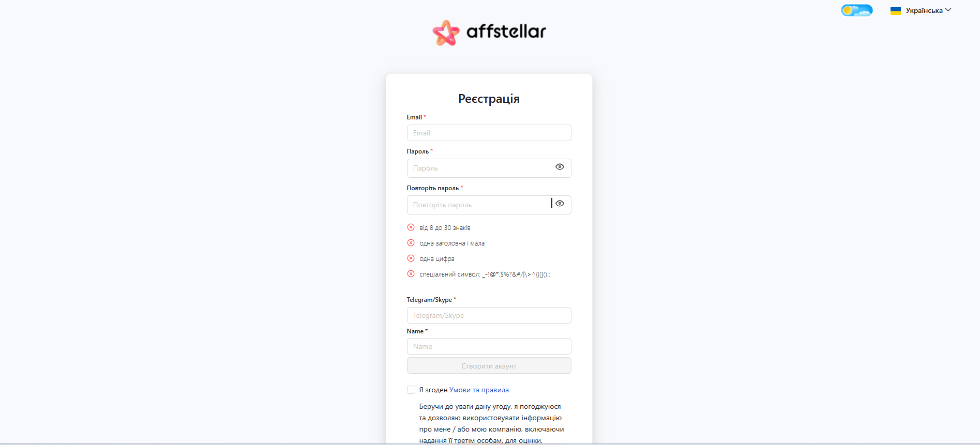Reveal text in Повторіть пароль field
980x445 pixels.
(560, 204)
